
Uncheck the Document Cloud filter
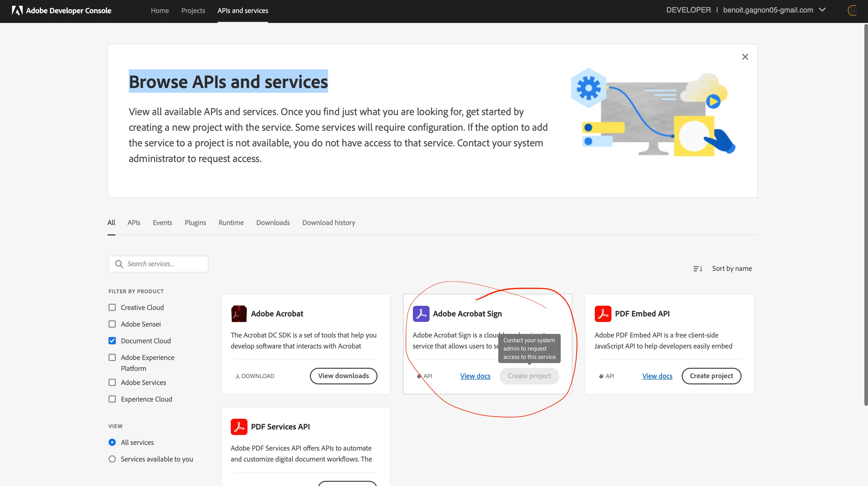(112, 341)
